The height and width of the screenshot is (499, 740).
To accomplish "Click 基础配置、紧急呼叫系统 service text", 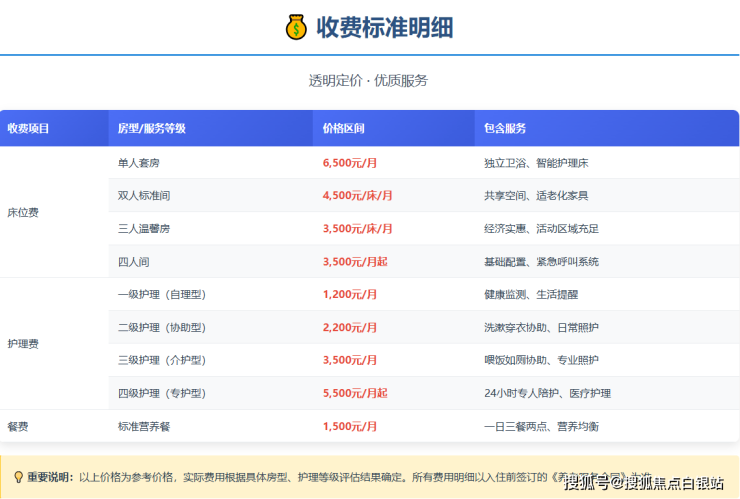I will [541, 262].
